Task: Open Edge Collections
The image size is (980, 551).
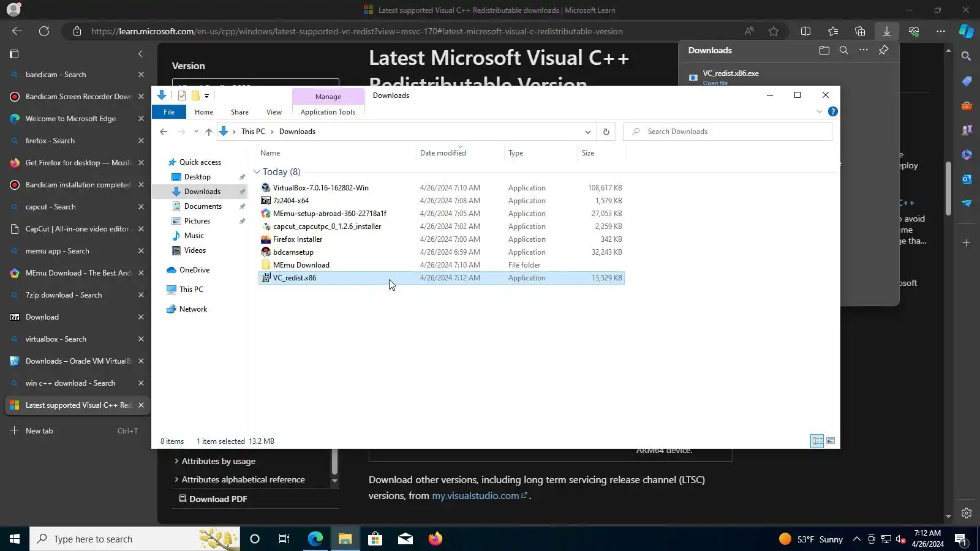Action: [x=860, y=31]
